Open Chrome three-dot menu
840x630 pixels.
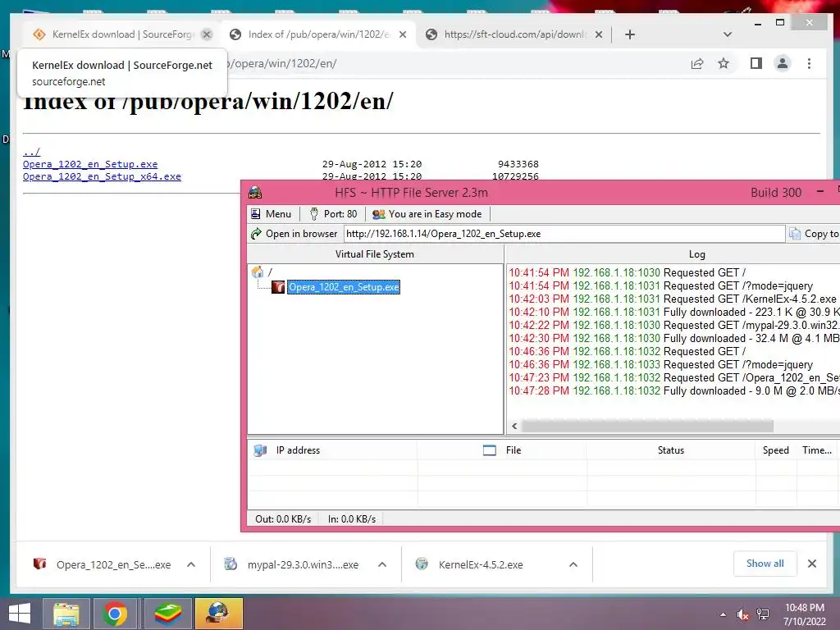point(809,64)
